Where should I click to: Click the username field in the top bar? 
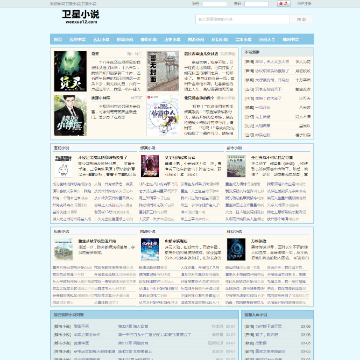(x=215, y=4)
